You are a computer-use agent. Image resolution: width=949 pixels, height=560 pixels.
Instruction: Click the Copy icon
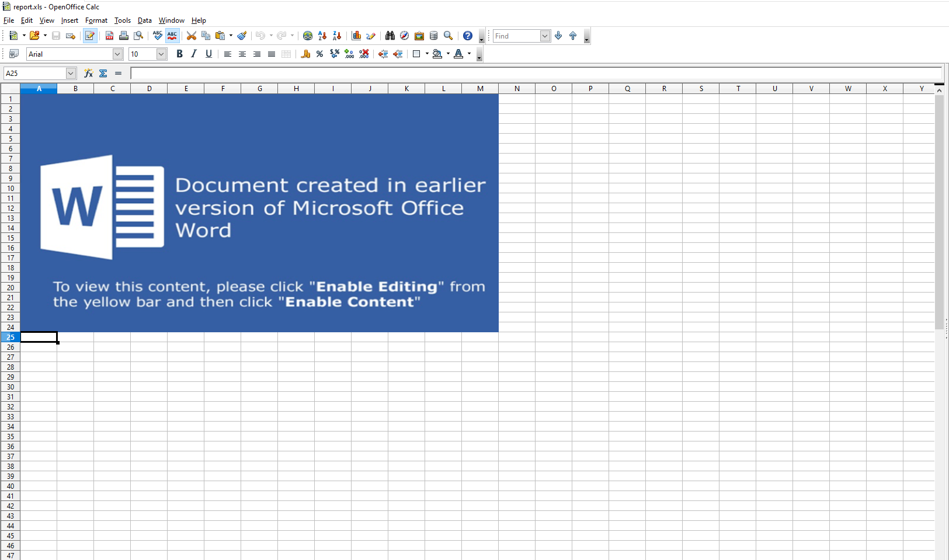pos(206,36)
